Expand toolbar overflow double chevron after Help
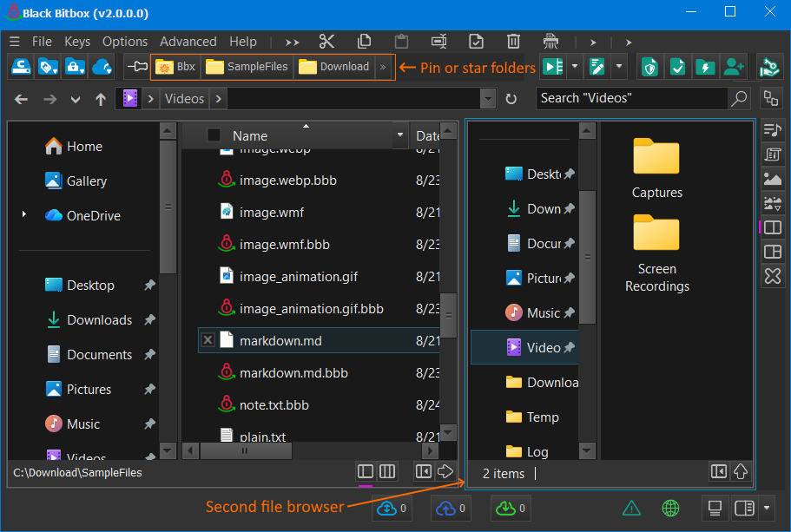 point(292,43)
